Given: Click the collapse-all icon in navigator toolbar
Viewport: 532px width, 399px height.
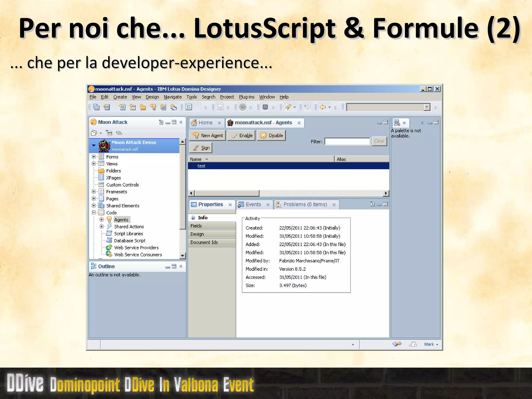Looking at the screenshot, I should pos(119,133).
